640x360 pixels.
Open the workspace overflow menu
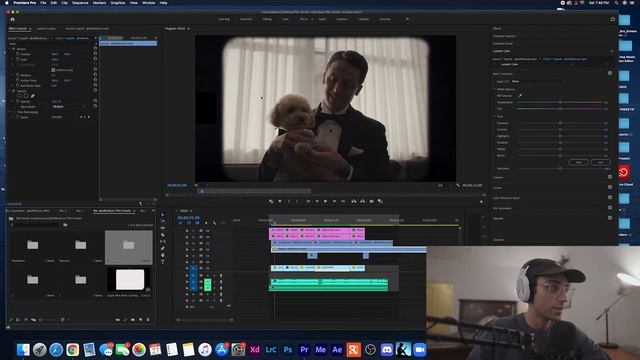(x=407, y=19)
